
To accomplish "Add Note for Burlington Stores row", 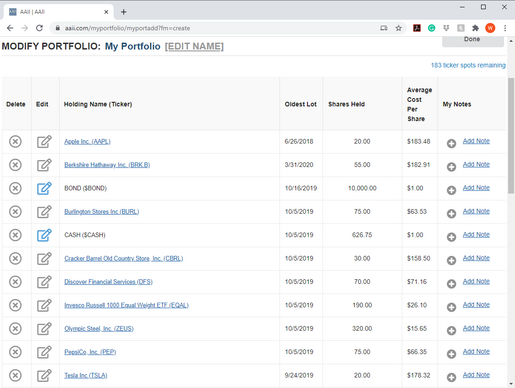I will [x=476, y=211].
